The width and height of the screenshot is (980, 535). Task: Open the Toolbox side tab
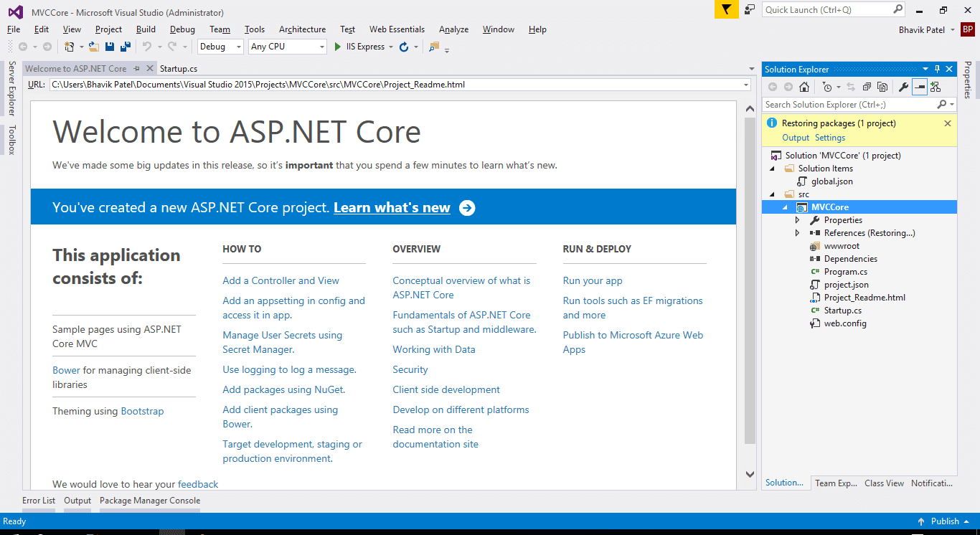click(11, 140)
